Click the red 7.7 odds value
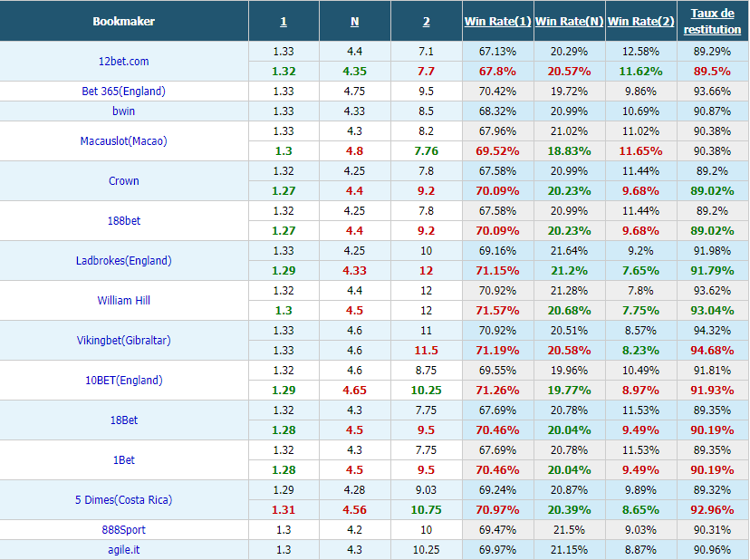This screenshot has height=560, width=750. pos(427,72)
